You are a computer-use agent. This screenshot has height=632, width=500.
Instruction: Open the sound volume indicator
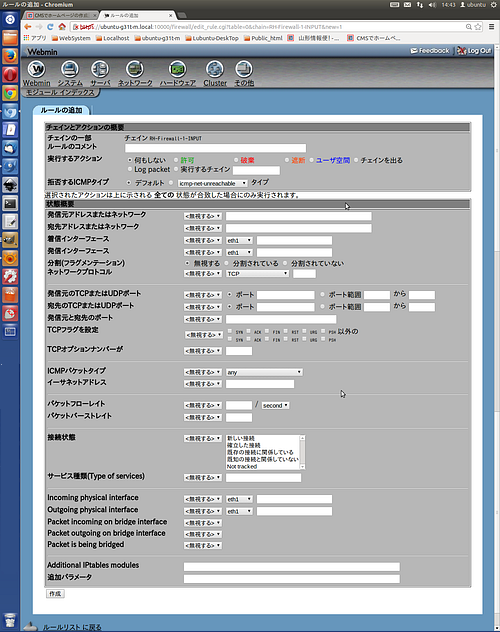click(x=432, y=5)
